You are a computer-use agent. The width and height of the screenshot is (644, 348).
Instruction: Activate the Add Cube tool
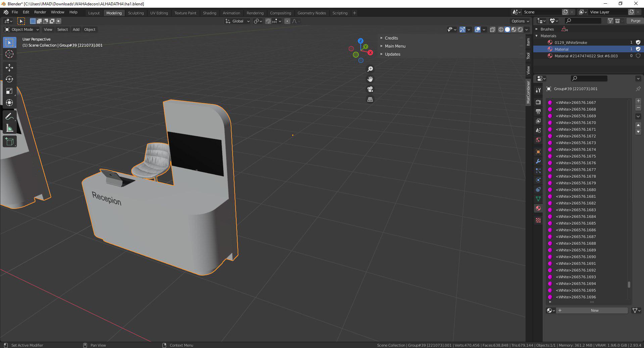click(9, 141)
